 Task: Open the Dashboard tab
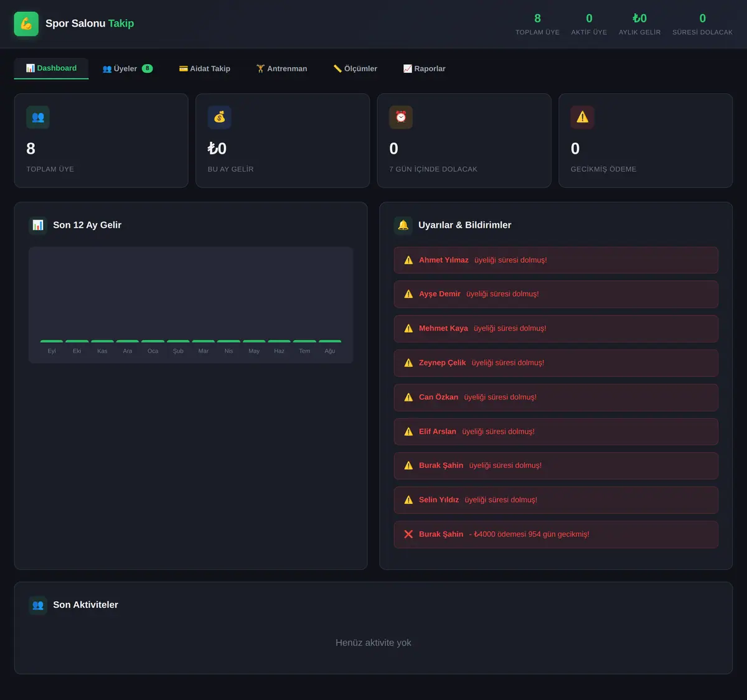(x=51, y=68)
